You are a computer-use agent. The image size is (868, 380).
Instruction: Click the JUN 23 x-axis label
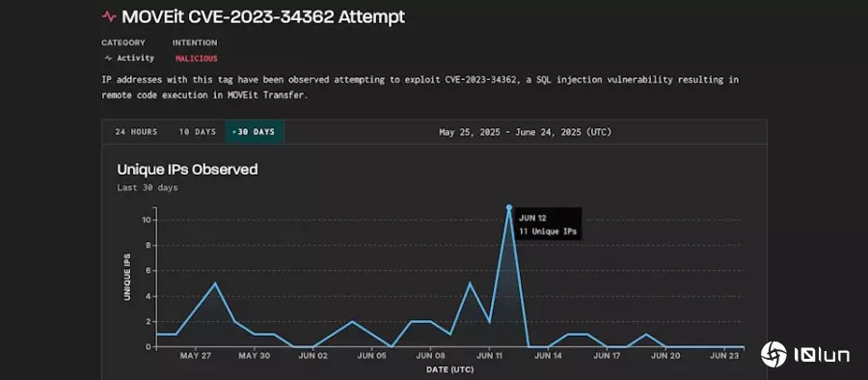click(x=724, y=356)
